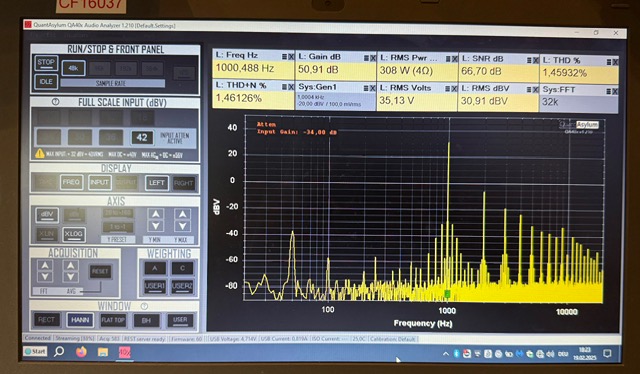
Task: Close the L: THD % measurement tile
Action: [x=615, y=62]
